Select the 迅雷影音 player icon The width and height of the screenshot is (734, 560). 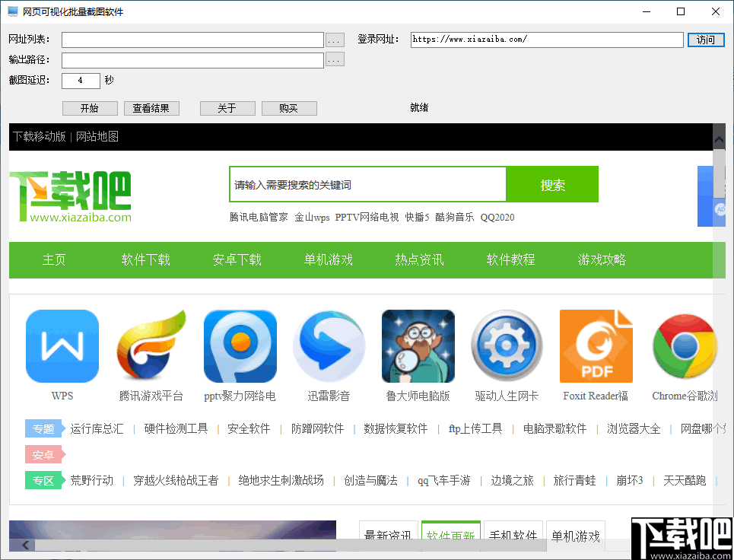pos(329,346)
